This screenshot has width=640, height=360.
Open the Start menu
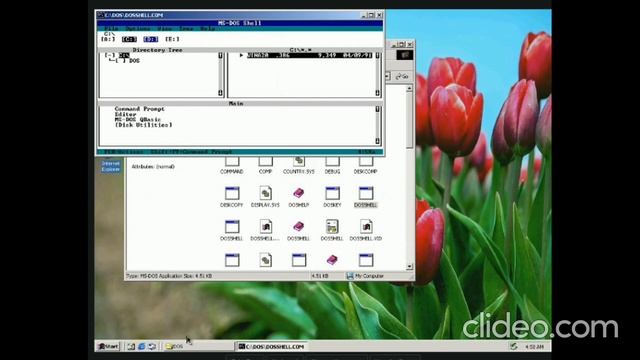(108, 347)
